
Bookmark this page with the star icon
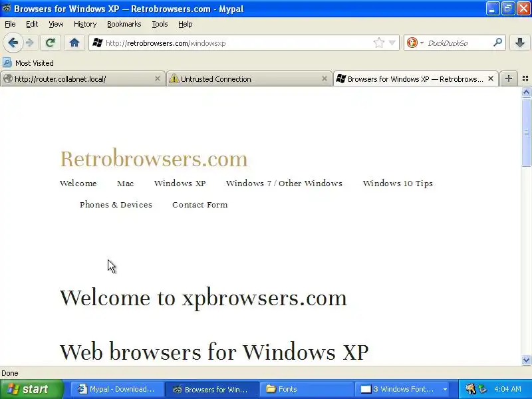click(378, 43)
